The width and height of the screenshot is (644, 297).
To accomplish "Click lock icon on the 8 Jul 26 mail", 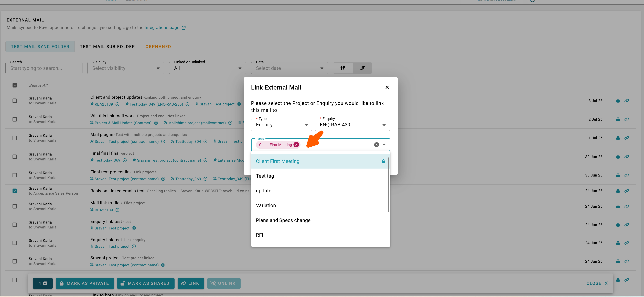I will [618, 101].
